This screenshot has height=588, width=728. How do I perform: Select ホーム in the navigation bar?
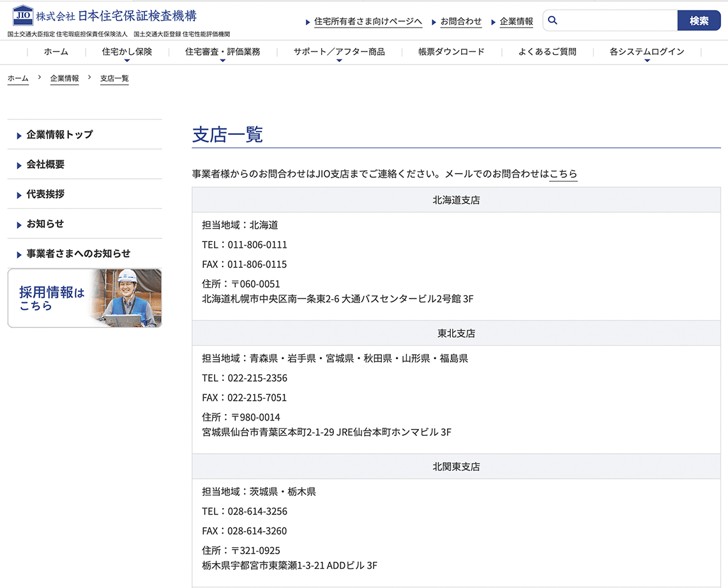56,52
